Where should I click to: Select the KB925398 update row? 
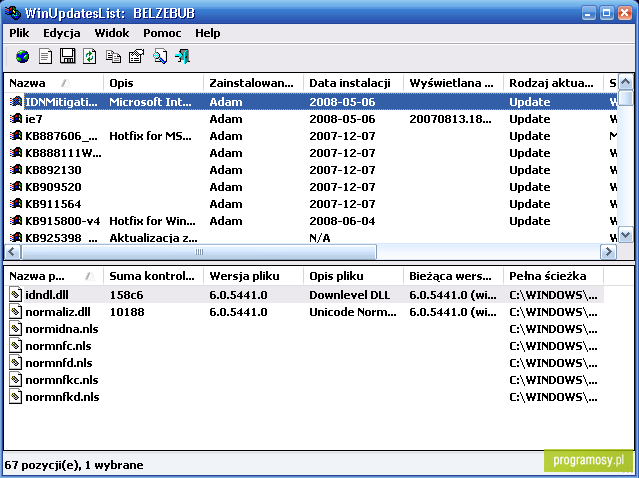click(x=312, y=237)
